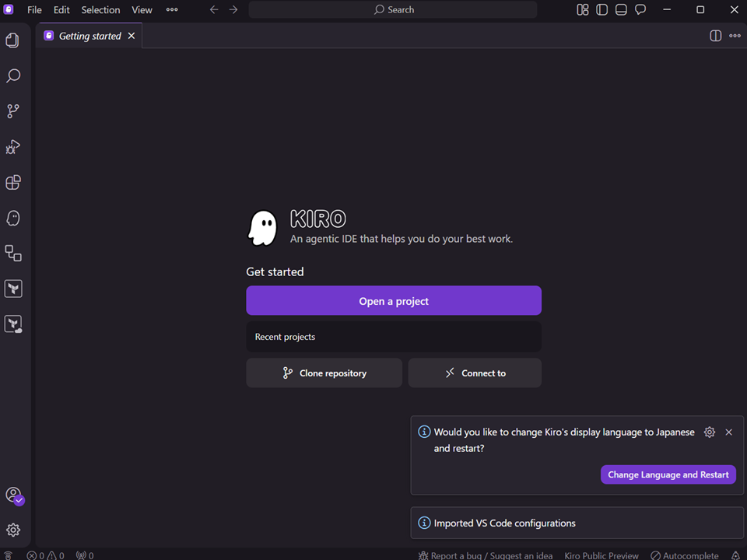The height and width of the screenshot is (560, 747).
Task: Open the Manage gear in activity bar
Action: click(x=13, y=530)
